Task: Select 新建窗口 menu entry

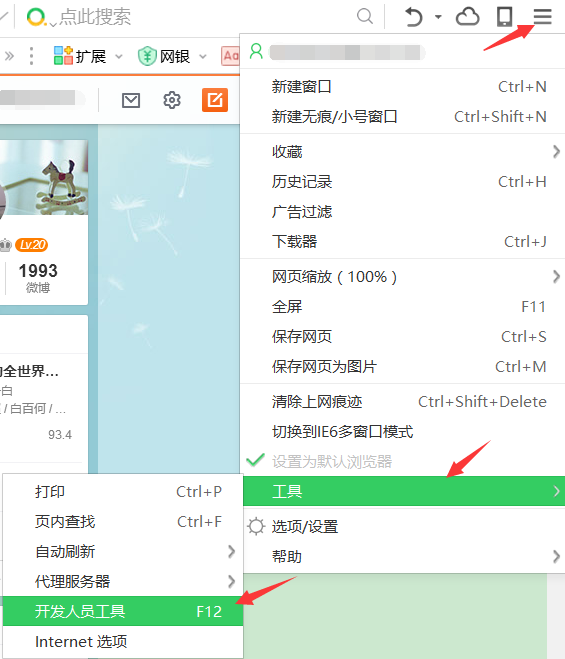Action: pos(404,87)
